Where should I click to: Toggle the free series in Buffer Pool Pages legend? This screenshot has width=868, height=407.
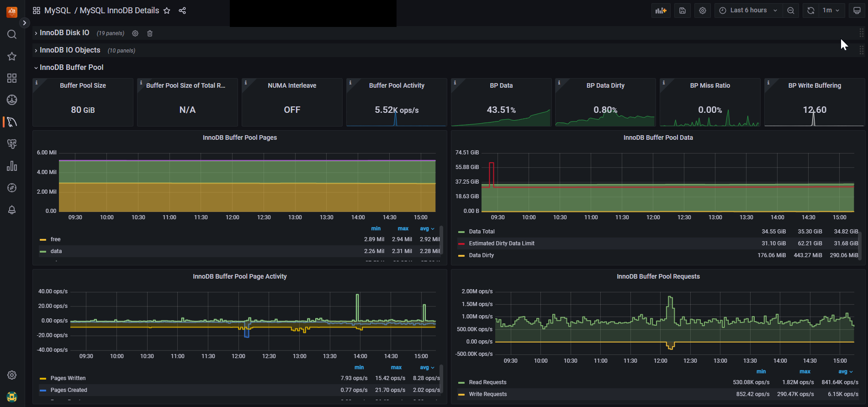point(55,239)
